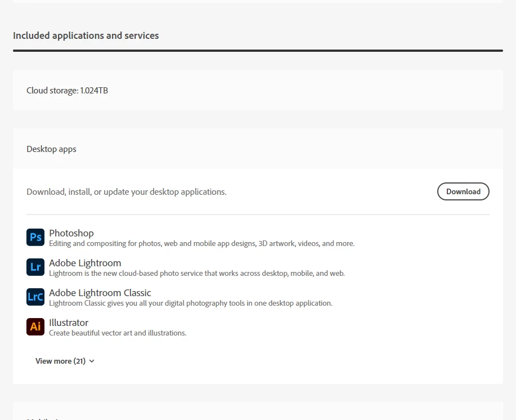The height and width of the screenshot is (420, 516).
Task: Click the Cloud storage: 1.024TB text
Action: [x=67, y=91]
